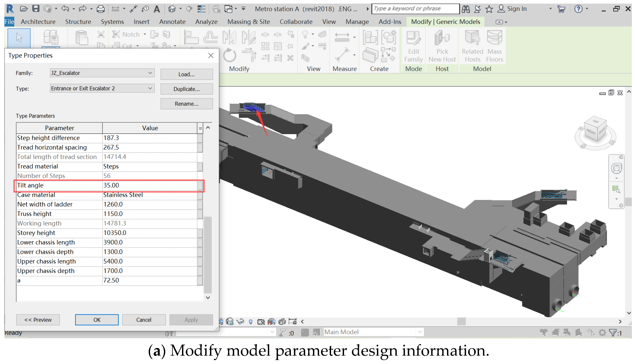Click the OK button in Type Properties
Screen dimensions: 637x364
[x=97, y=320]
